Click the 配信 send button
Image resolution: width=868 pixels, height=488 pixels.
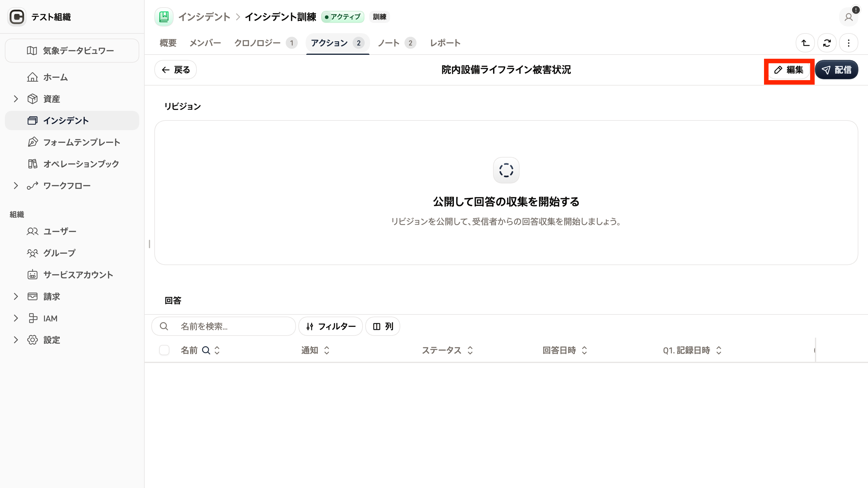click(x=837, y=70)
